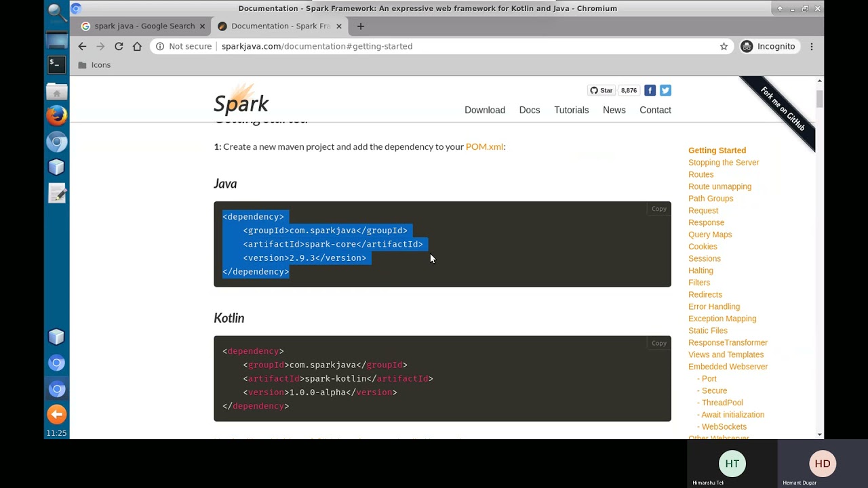Screen dimensions: 868x488
Task: Click the browser back arrow
Action: [82, 46]
